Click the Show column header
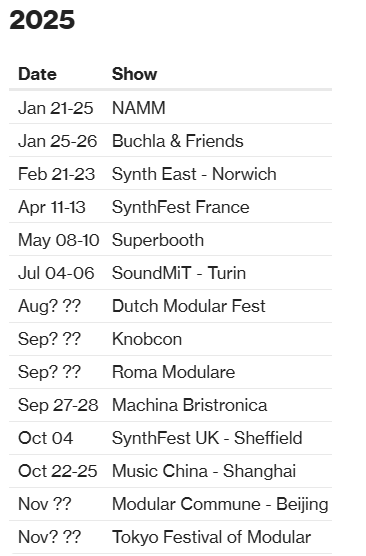 pyautogui.click(x=134, y=74)
